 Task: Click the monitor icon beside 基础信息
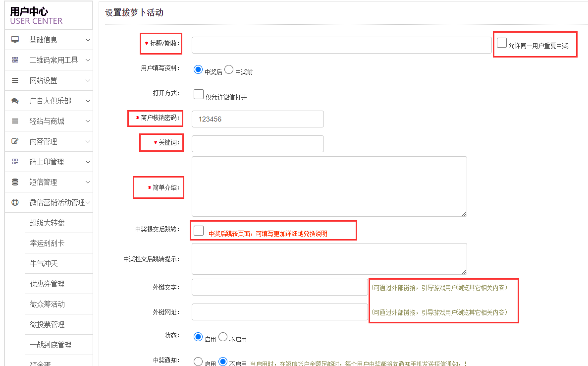coord(15,40)
